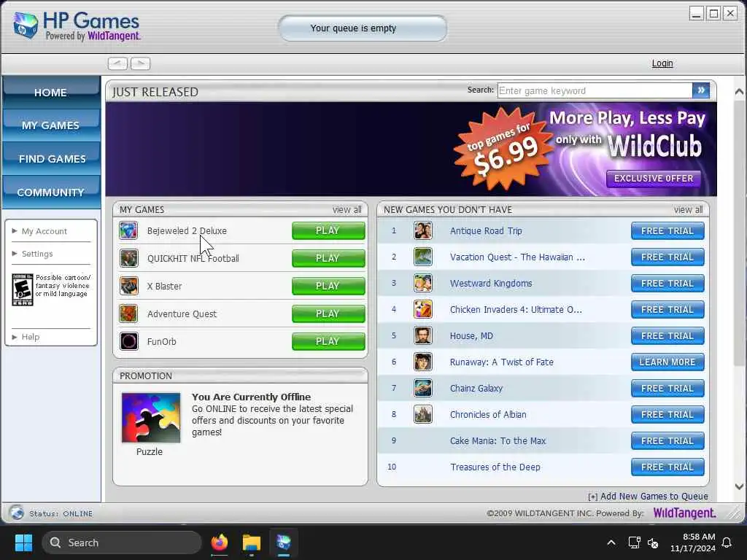Open the MY GAMES tab
The image size is (747, 560).
click(x=51, y=125)
